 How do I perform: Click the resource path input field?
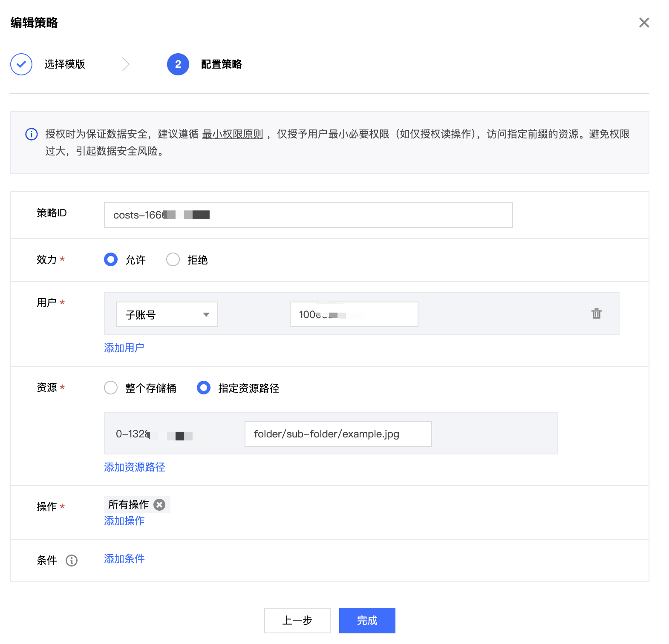338,434
